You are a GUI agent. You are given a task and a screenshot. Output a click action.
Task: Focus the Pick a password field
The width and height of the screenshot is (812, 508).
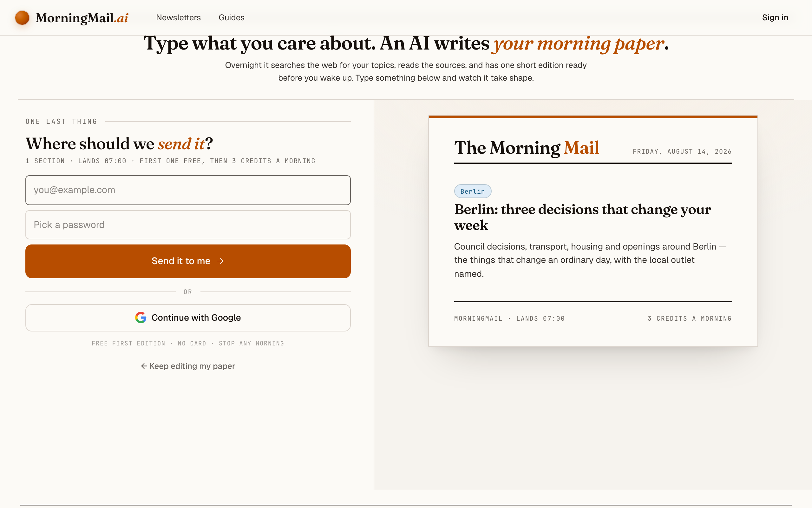pos(188,225)
